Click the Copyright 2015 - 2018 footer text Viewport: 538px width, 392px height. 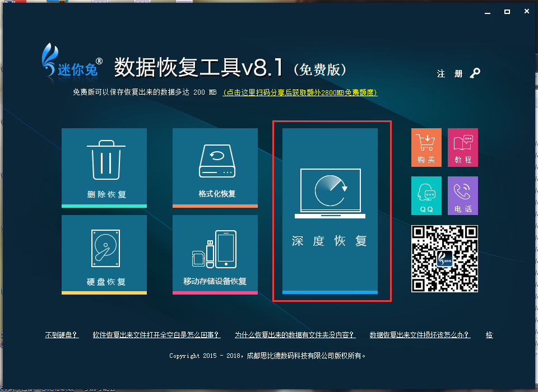267,356
